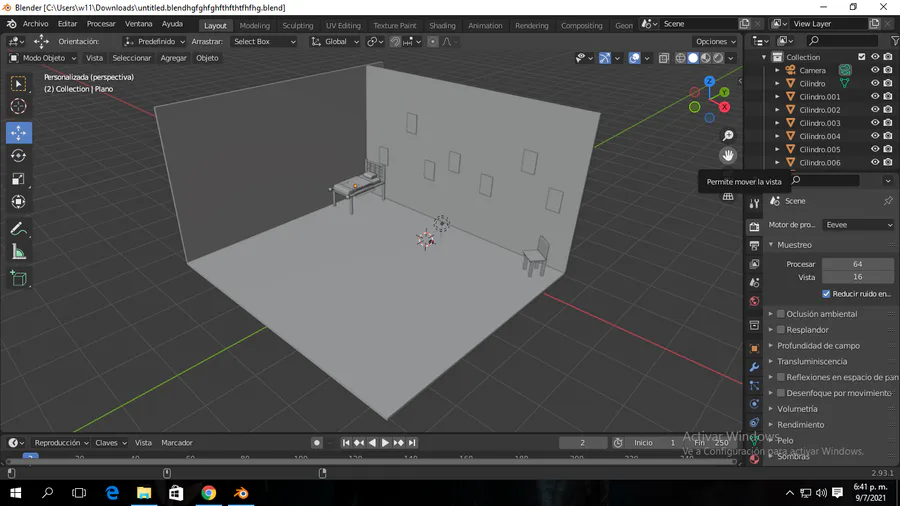Enable Oclusión ambiental checkbox
The width and height of the screenshot is (900, 506).
click(x=781, y=314)
